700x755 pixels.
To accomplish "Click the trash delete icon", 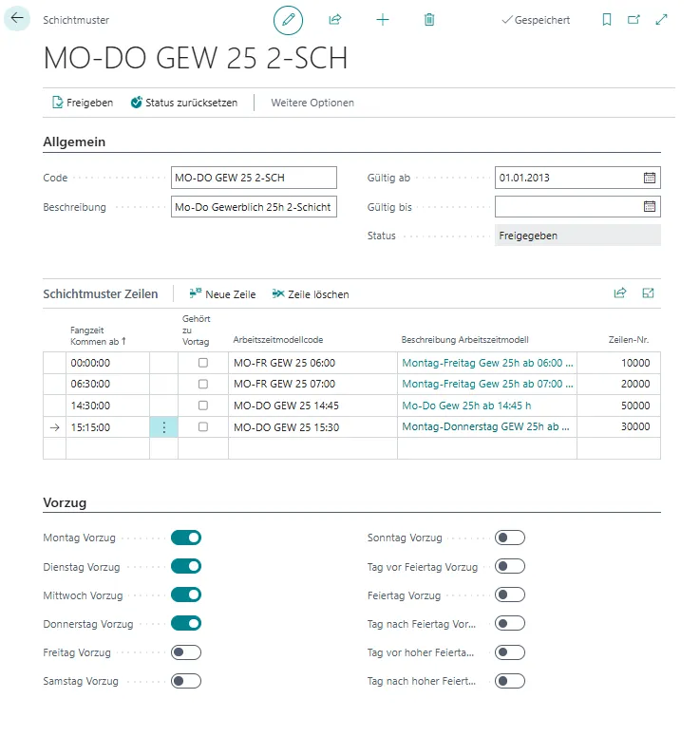I will 429,20.
